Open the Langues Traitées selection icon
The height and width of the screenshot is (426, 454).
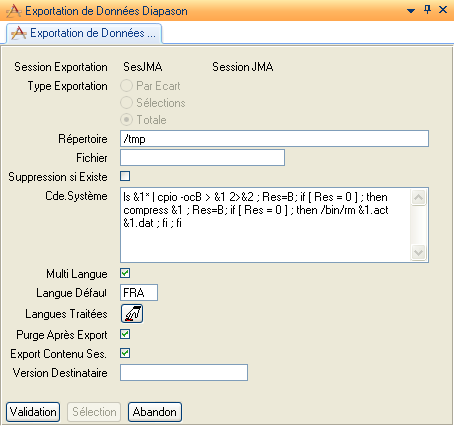(x=132, y=314)
